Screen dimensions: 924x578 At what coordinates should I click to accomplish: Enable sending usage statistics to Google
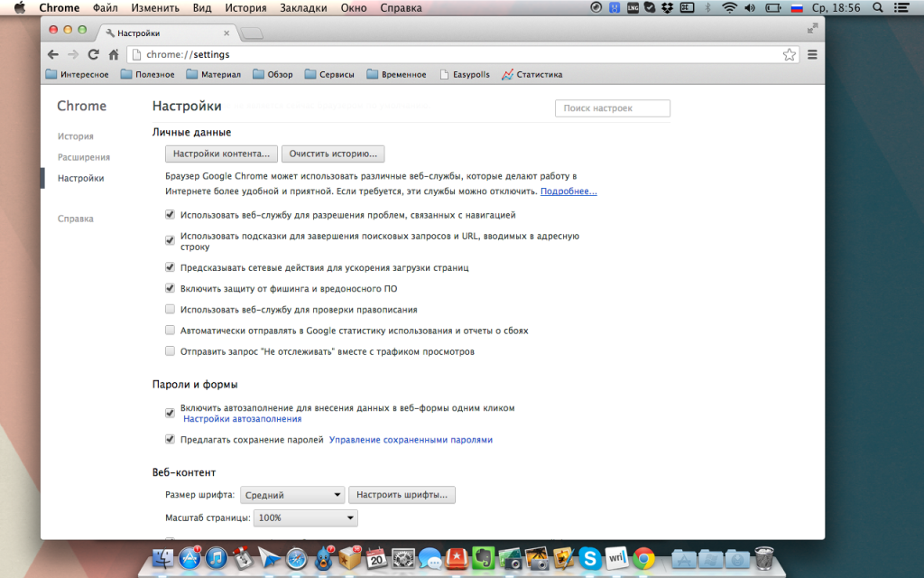tap(170, 331)
